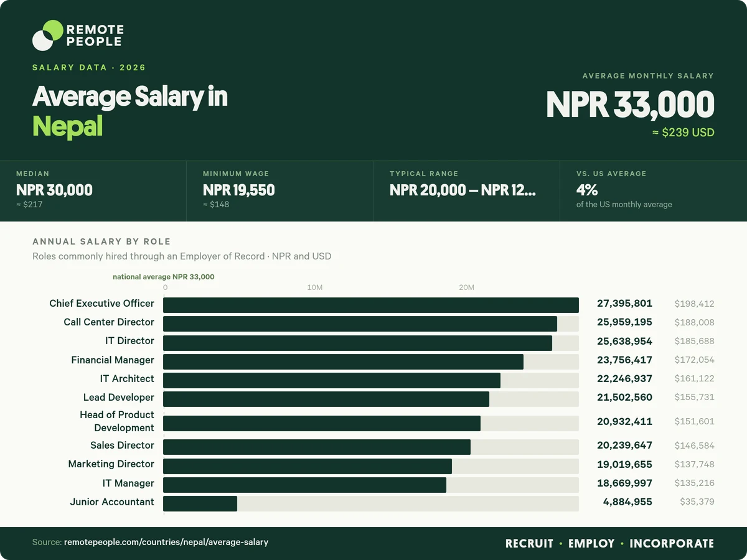Click the 4% value
The width and height of the screenshot is (747, 560).
[x=587, y=190]
